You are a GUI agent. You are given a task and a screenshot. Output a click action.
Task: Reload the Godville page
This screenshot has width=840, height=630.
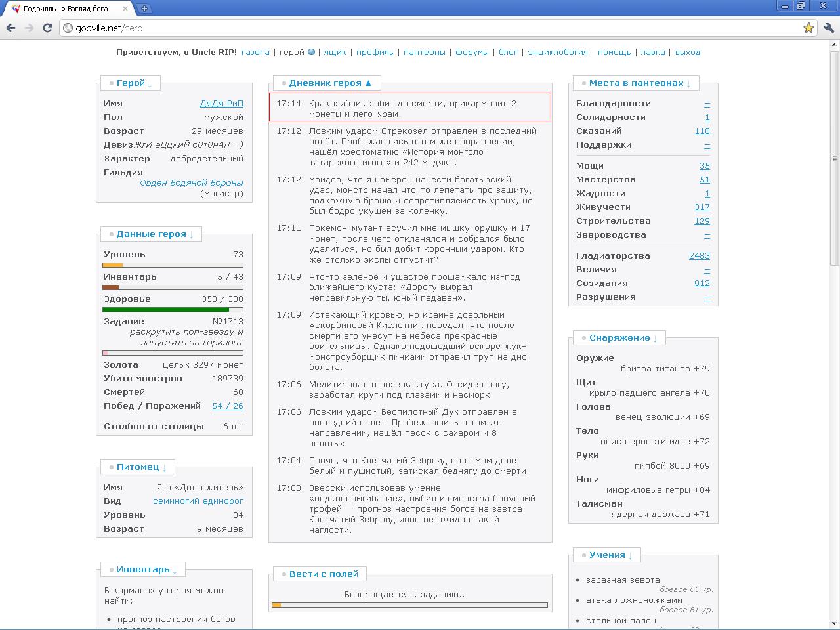click(x=47, y=28)
